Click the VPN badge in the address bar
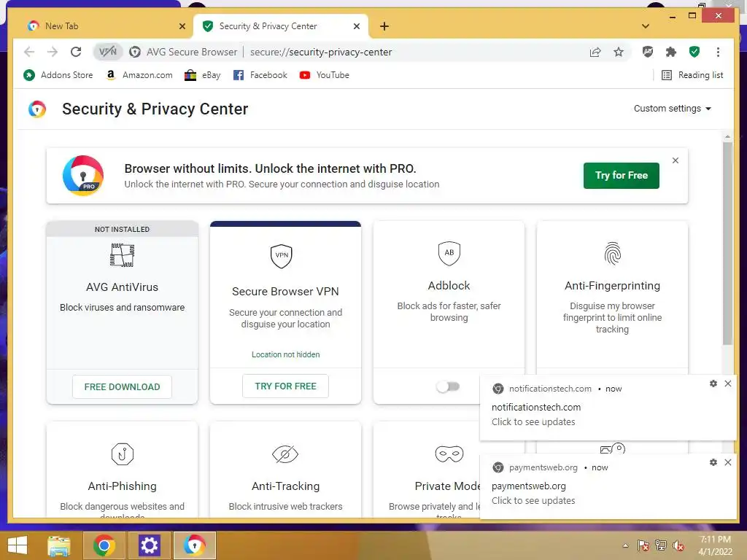 click(108, 52)
